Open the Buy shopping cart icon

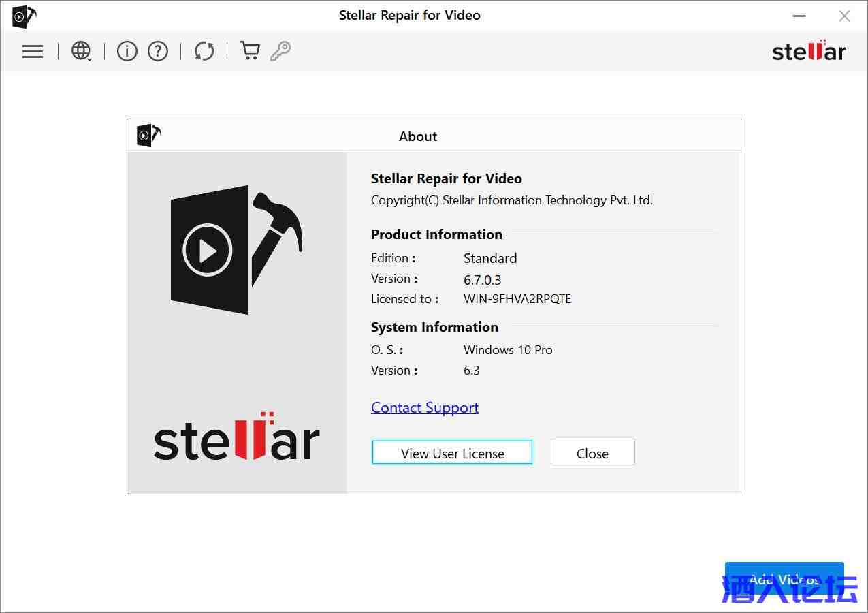tap(250, 51)
